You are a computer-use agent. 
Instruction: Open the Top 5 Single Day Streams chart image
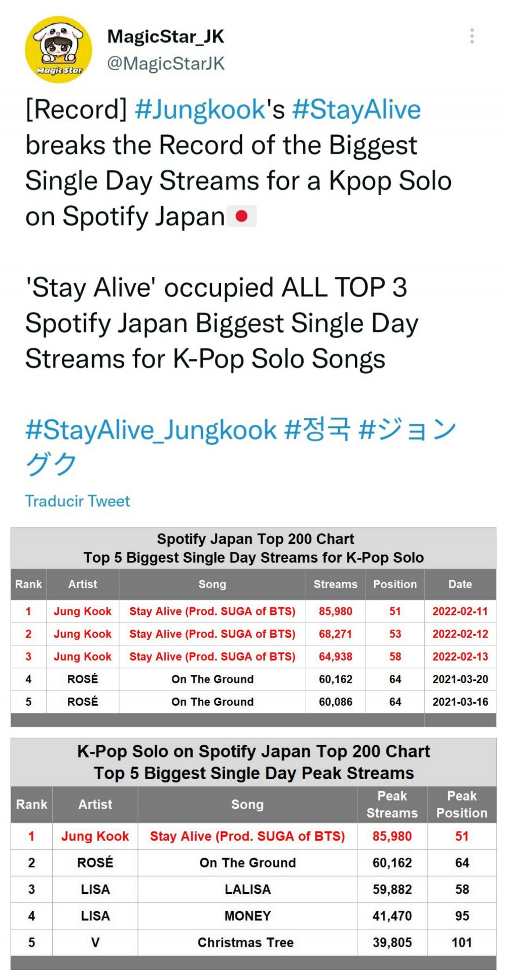253,627
